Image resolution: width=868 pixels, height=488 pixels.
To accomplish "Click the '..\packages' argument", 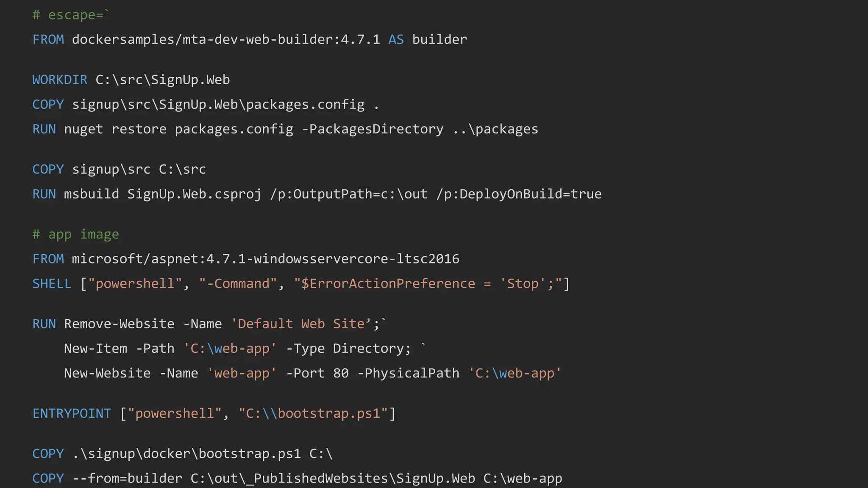I will click(x=495, y=129).
